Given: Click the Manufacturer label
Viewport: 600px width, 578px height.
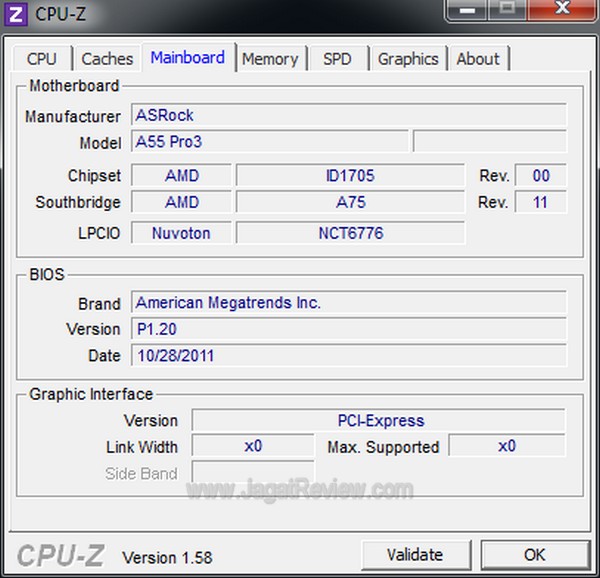Looking at the screenshot, I should tap(73, 117).
